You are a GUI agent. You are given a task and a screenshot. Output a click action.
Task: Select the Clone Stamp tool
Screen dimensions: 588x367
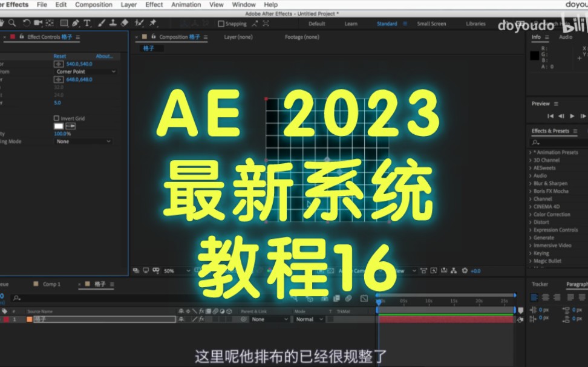[114, 22]
